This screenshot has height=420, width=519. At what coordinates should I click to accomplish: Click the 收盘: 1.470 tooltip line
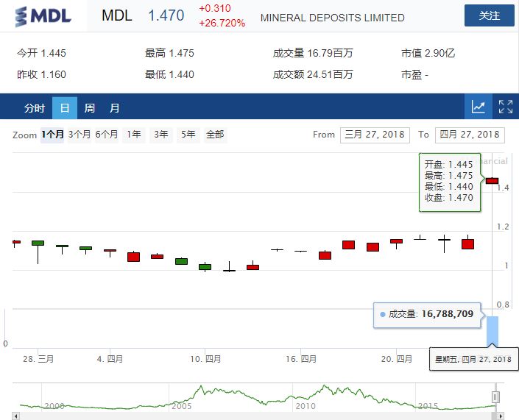(x=448, y=198)
